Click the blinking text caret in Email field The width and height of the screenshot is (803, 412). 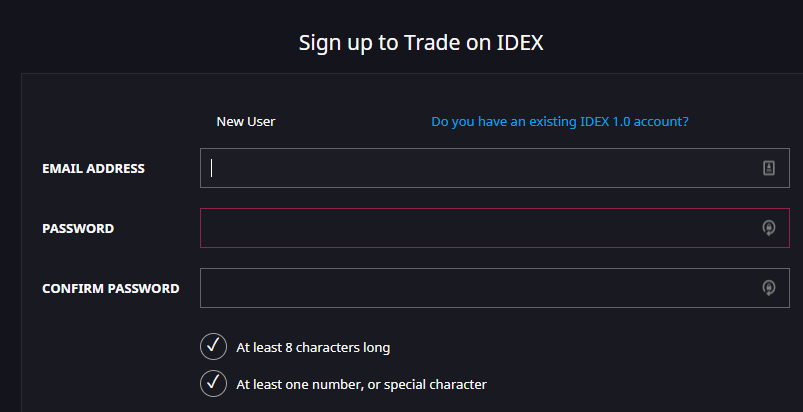[x=212, y=168]
